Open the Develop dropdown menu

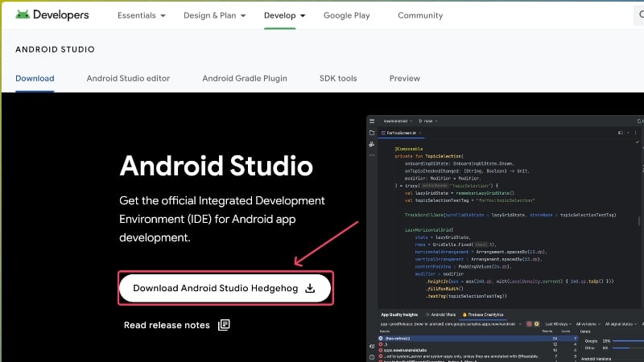[285, 15]
